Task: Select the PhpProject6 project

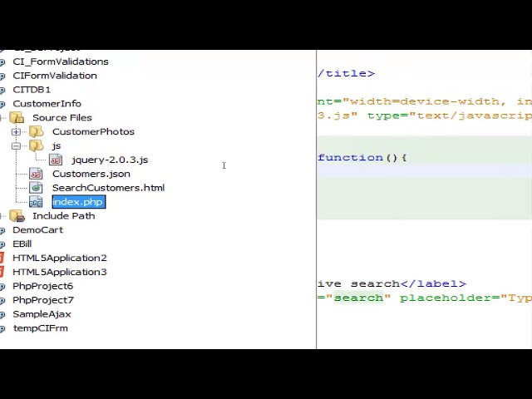Action: (x=42, y=286)
